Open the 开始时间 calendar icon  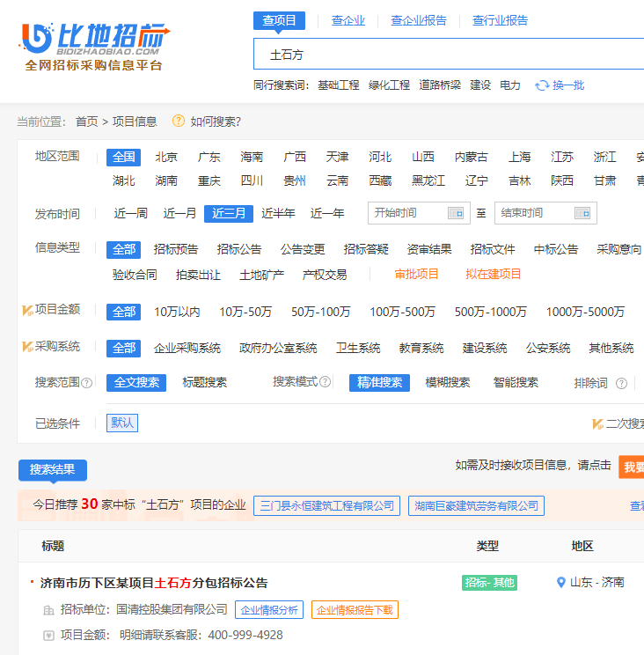click(456, 213)
